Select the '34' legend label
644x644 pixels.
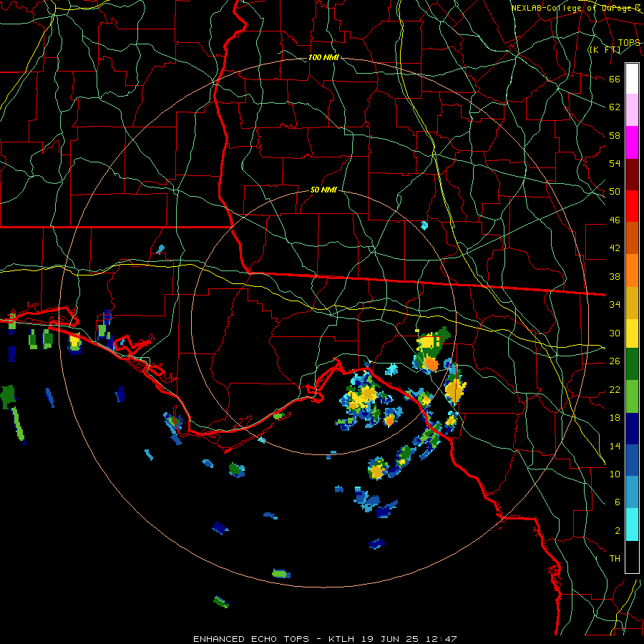coord(615,305)
